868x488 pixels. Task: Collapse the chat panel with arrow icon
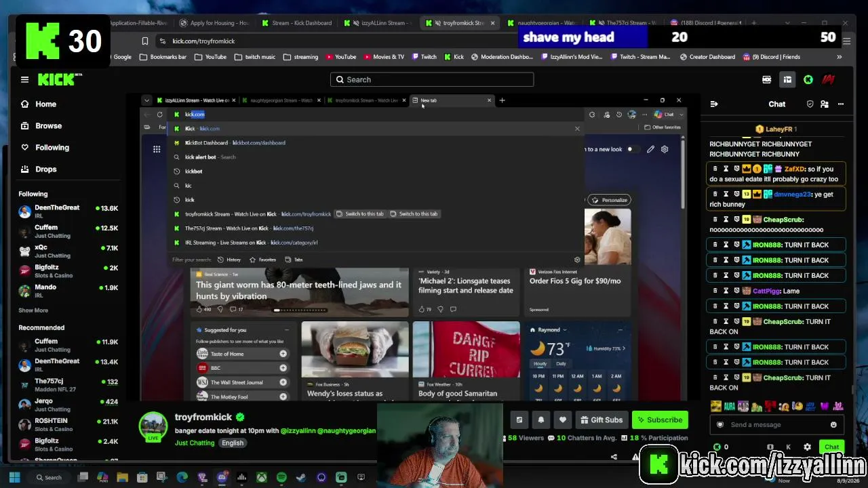(714, 104)
